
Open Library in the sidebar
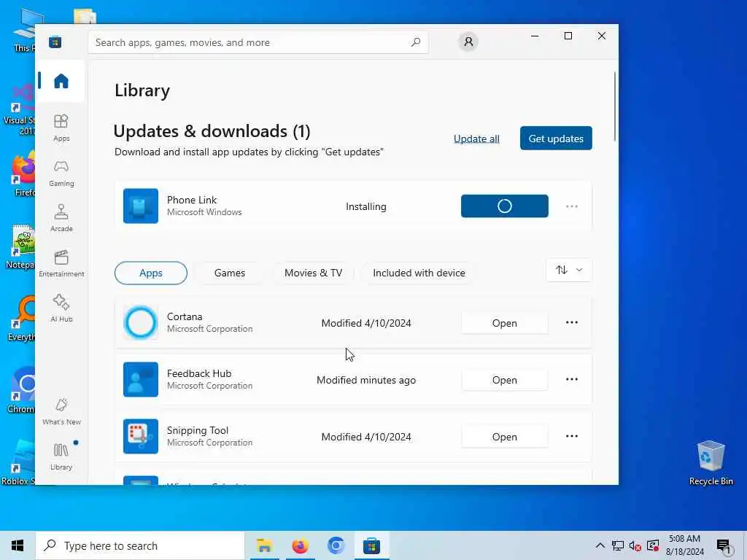tap(61, 456)
